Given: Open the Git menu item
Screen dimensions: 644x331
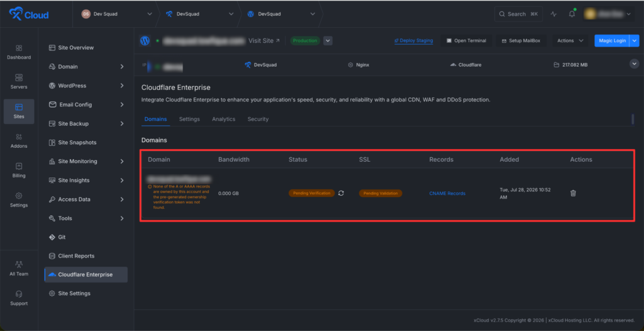Looking at the screenshot, I should tap(57, 237).
